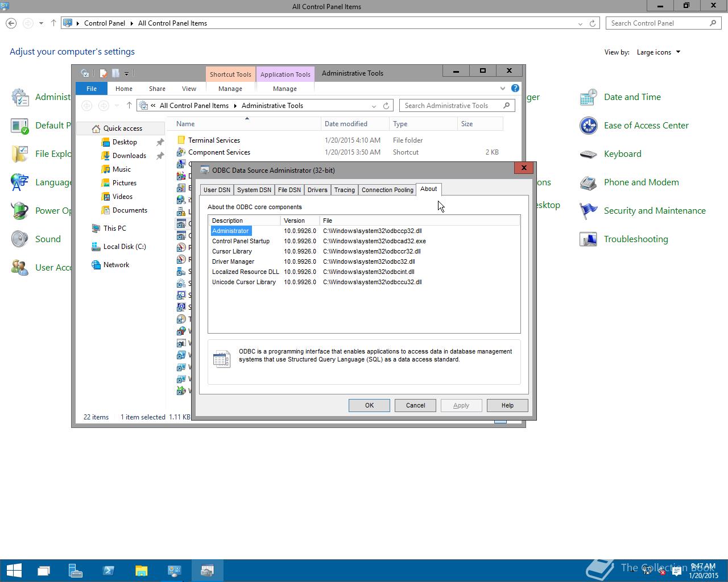Switch to the System DSN tab

tap(254, 190)
